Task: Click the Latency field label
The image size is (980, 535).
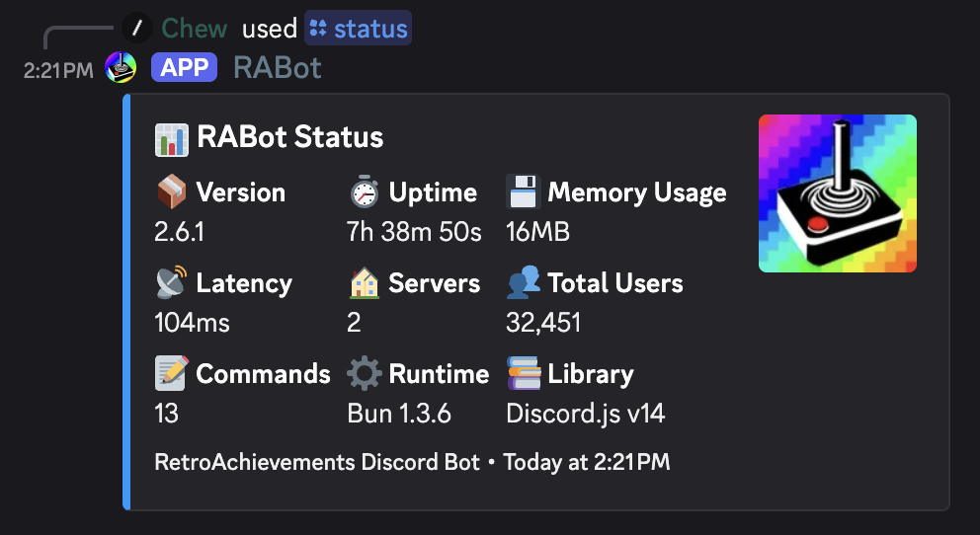Action: [244, 283]
